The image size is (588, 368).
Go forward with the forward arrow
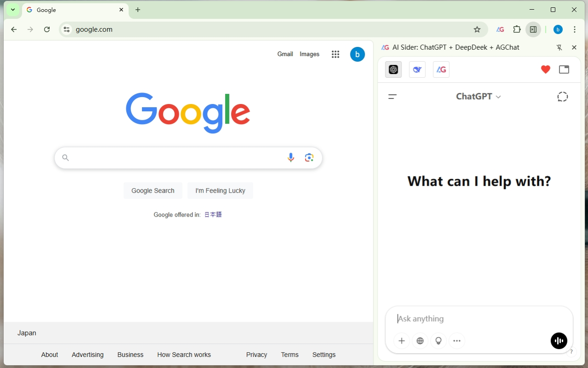[x=30, y=29]
